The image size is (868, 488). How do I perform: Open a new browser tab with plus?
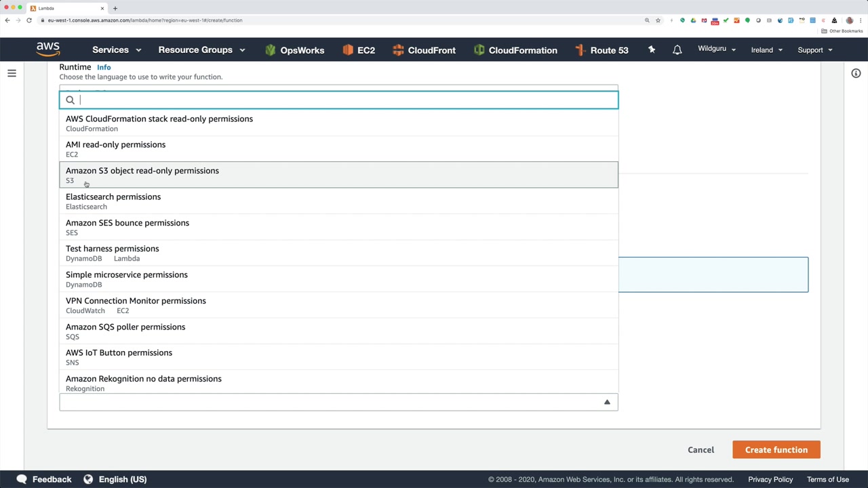[115, 8]
